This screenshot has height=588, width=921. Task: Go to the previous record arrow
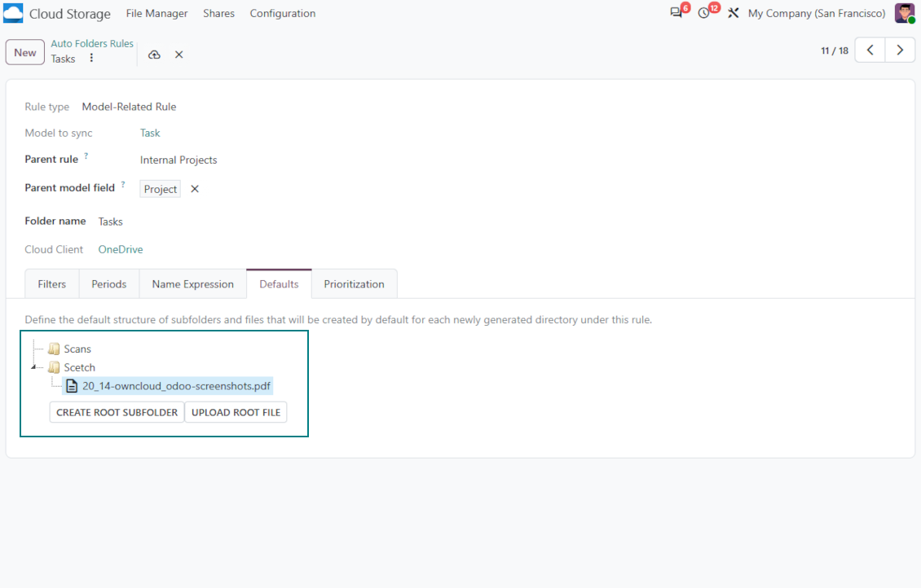[870, 50]
